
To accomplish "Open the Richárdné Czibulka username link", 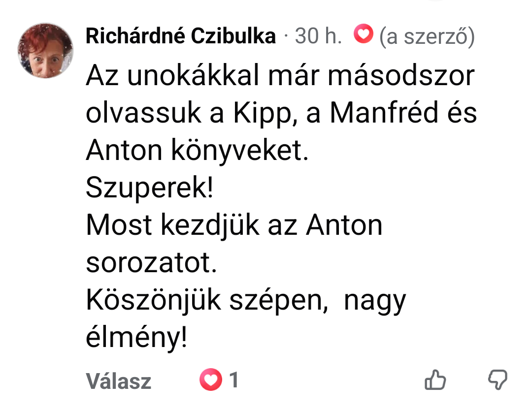I will tap(181, 35).
